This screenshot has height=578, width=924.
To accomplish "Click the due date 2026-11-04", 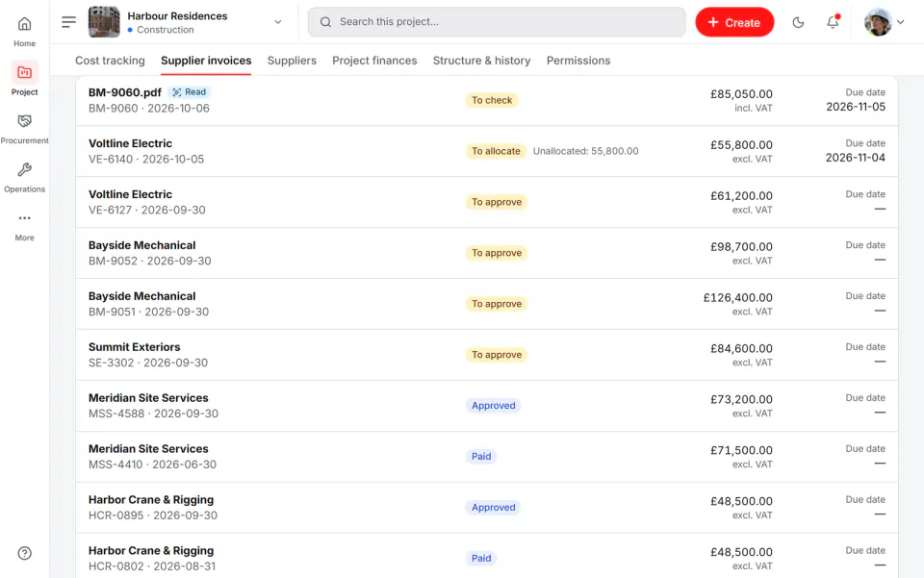I will tap(856, 158).
